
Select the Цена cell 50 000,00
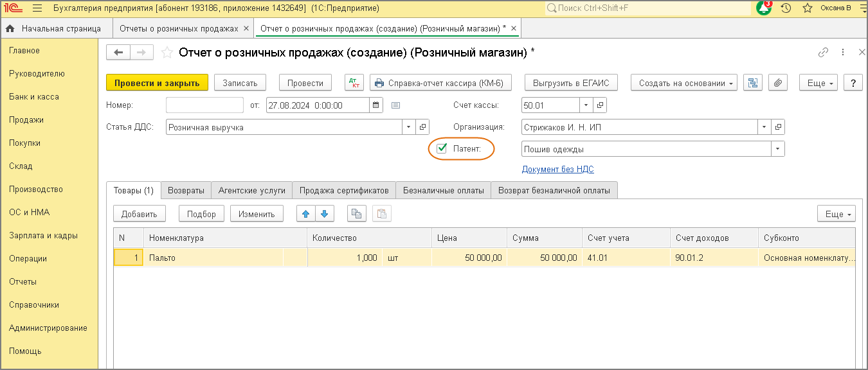[469, 258]
